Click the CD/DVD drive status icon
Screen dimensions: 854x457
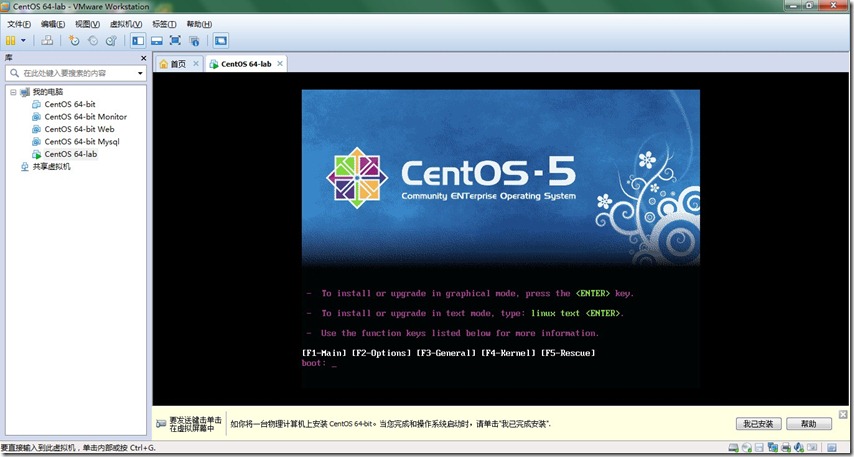coord(747,448)
